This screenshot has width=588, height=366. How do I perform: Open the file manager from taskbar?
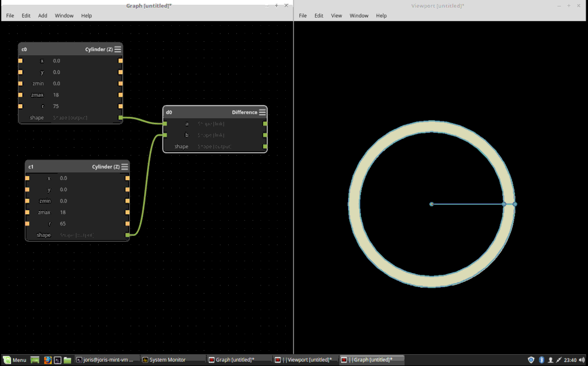tap(68, 360)
